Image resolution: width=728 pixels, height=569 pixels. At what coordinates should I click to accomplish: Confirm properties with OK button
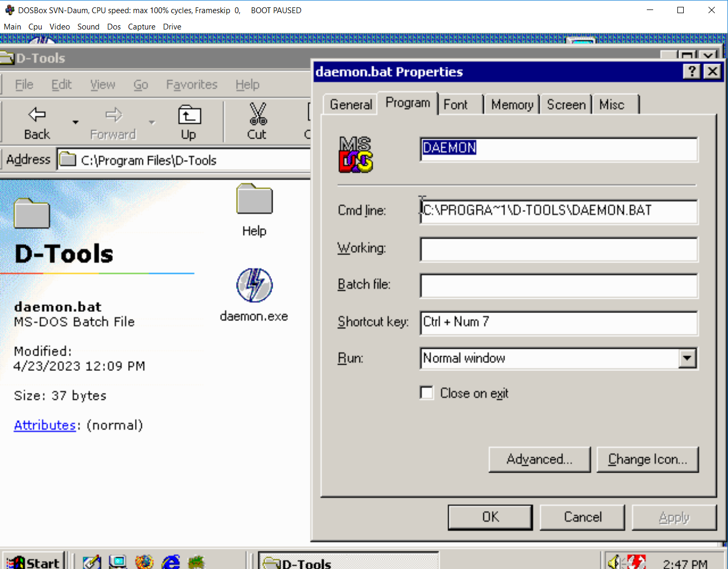pyautogui.click(x=490, y=517)
